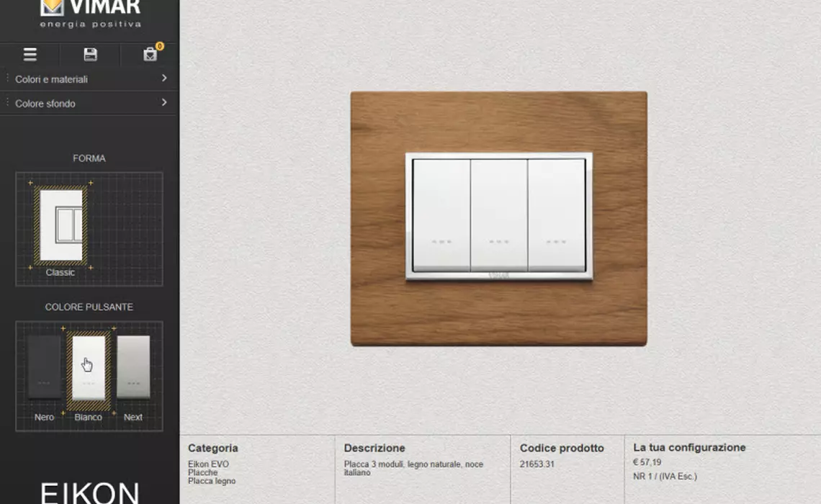Click the Vimar logo

pos(90,14)
